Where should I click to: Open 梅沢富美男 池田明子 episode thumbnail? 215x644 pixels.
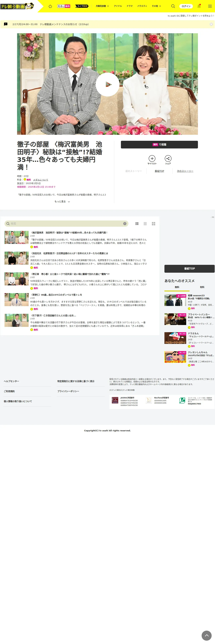click(x=17, y=237)
